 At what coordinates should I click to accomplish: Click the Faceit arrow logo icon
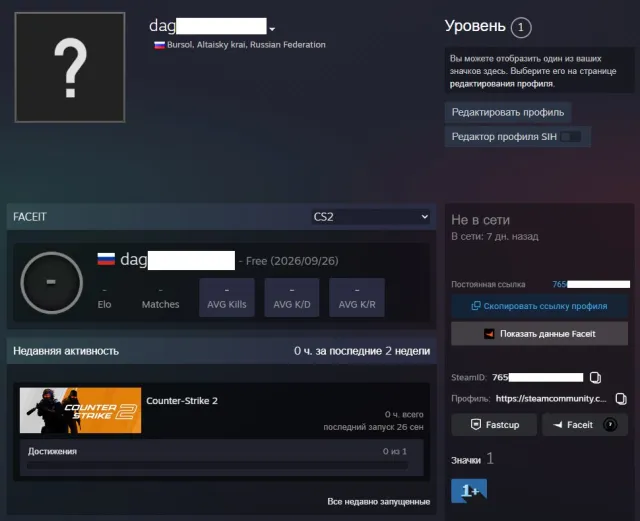[558, 425]
